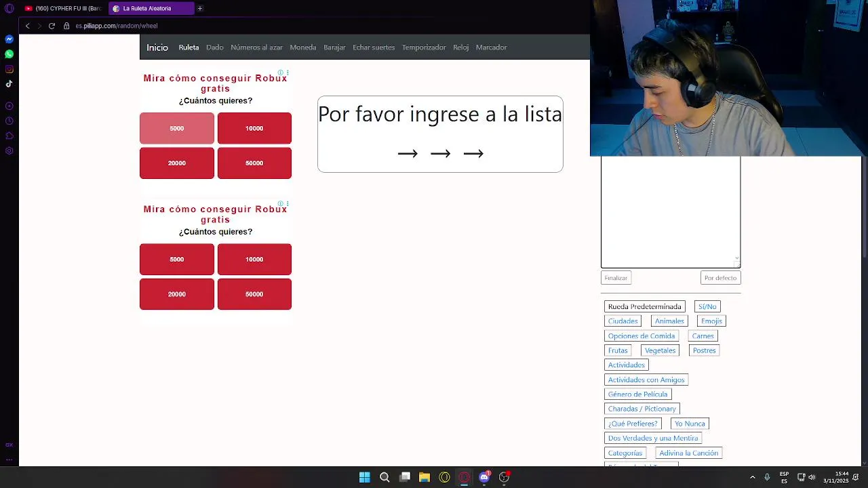Image resolution: width=868 pixels, height=488 pixels.
Task: Open Opera sidebar settings gear
Action: (x=9, y=150)
